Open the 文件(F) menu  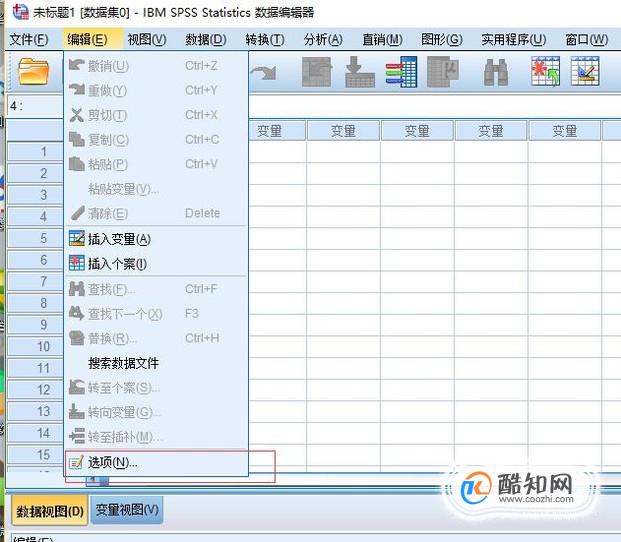tap(29, 40)
